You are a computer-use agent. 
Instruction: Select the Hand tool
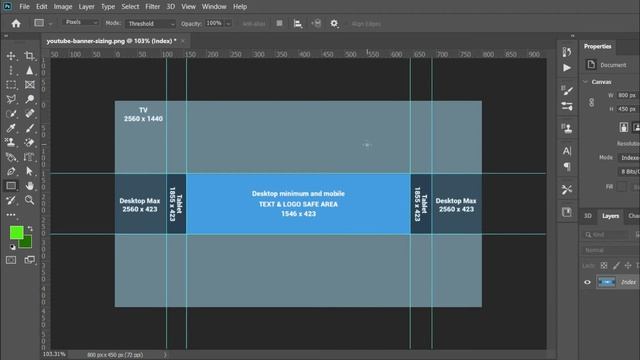pos(29,186)
